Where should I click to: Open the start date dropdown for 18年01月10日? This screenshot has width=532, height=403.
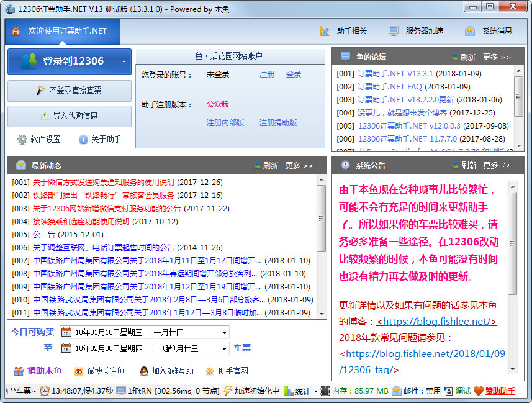[223, 332]
